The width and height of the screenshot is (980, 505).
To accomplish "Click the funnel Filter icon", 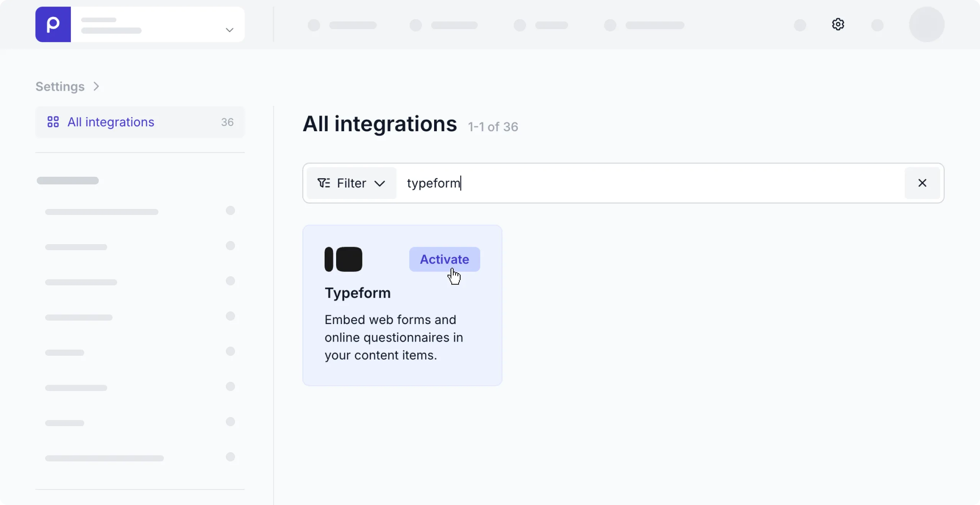I will 324,183.
